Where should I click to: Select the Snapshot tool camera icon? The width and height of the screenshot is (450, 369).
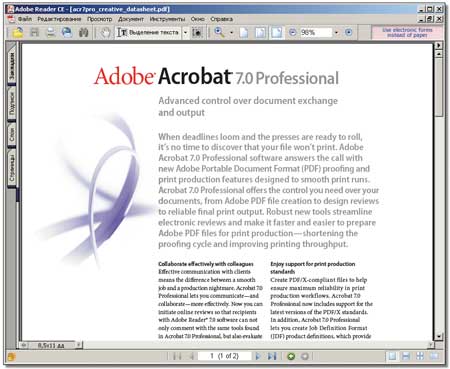[x=197, y=33]
